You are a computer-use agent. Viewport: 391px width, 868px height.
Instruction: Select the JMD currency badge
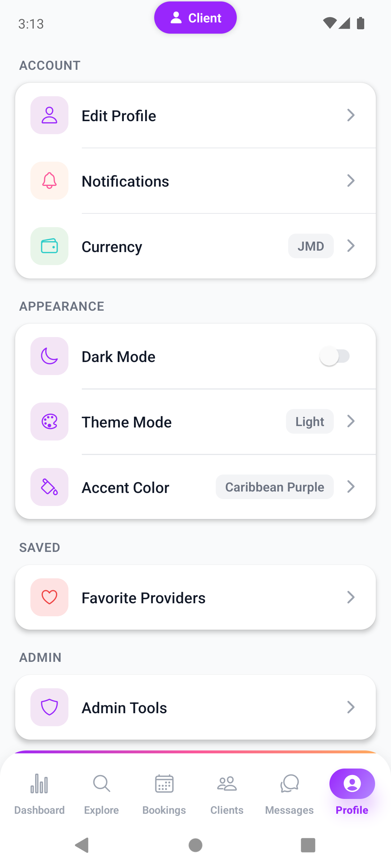(x=311, y=246)
